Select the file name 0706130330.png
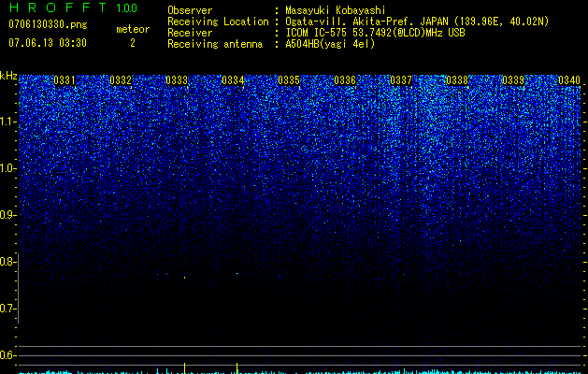Screen dimensions: 588x374 pyautogui.click(x=48, y=25)
